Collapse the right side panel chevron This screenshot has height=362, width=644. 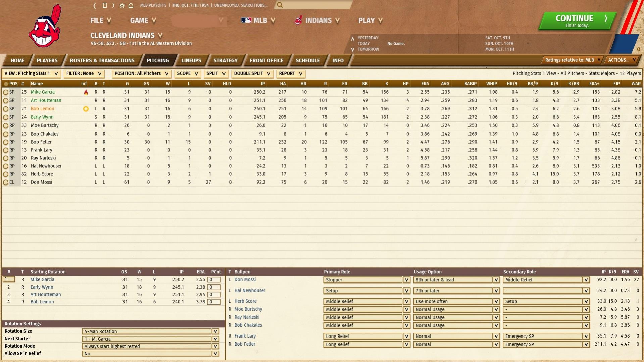(638, 49)
